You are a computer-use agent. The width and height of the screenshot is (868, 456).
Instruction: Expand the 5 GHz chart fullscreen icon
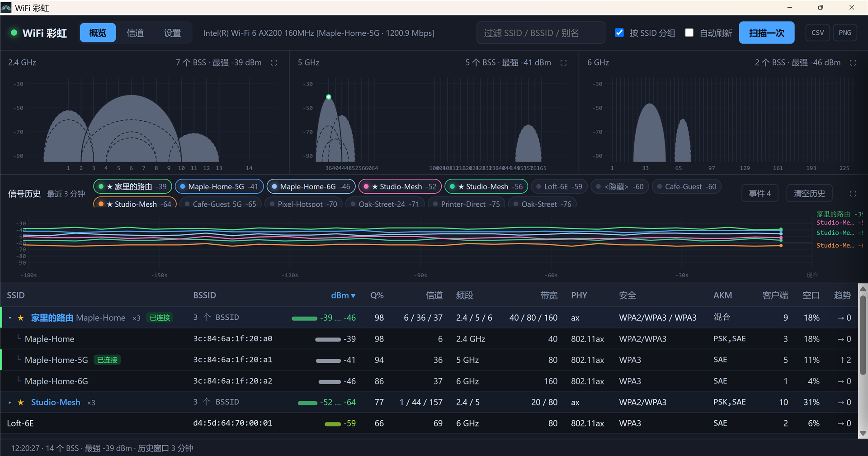click(563, 63)
